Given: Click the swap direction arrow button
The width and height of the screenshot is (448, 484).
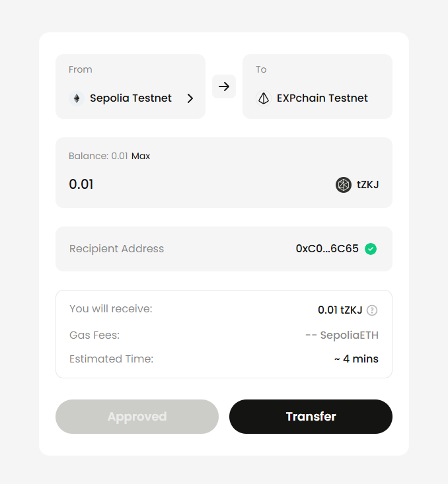Looking at the screenshot, I should point(224,86).
